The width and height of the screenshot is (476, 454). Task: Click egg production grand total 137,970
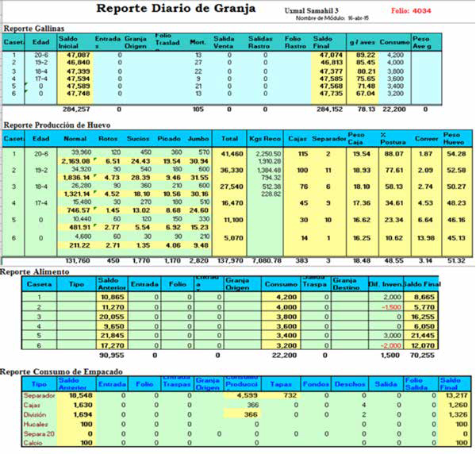tap(230, 260)
